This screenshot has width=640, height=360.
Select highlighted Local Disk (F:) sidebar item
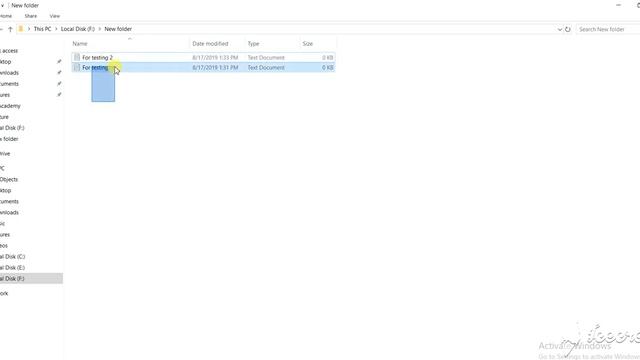pos(31,278)
